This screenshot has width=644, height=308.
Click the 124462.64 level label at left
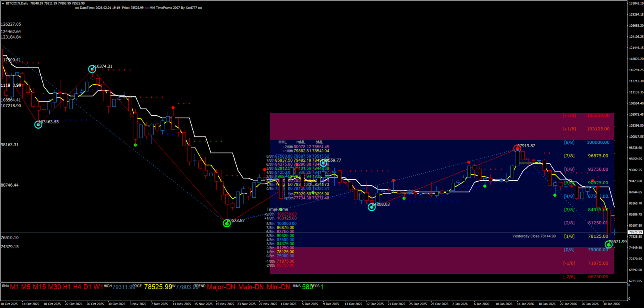[11, 31]
